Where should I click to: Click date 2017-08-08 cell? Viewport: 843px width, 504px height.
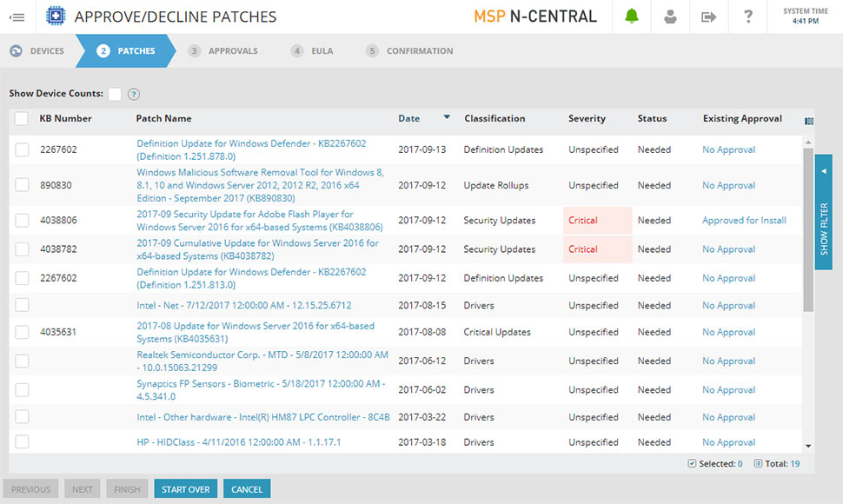[x=422, y=332]
